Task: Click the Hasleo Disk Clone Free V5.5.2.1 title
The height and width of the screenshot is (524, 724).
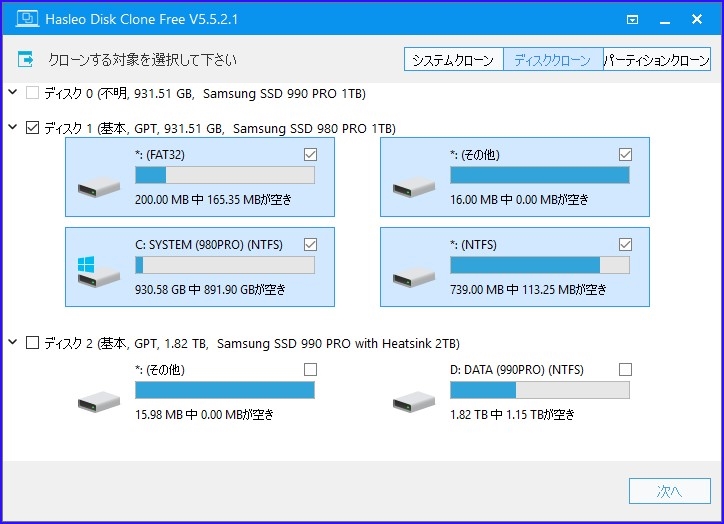Action: coord(142,19)
